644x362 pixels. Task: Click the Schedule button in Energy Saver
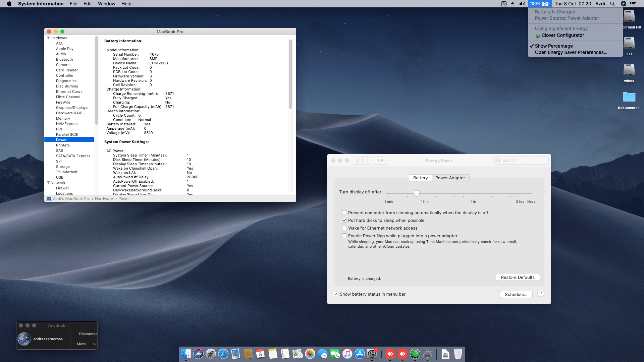click(516, 294)
